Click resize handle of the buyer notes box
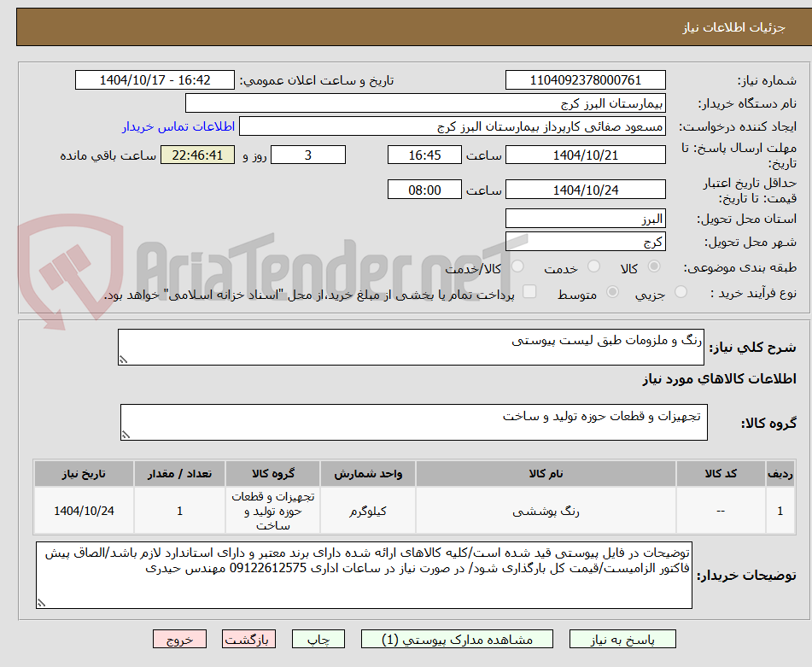Image resolution: width=812 pixels, height=667 pixels. point(42,603)
